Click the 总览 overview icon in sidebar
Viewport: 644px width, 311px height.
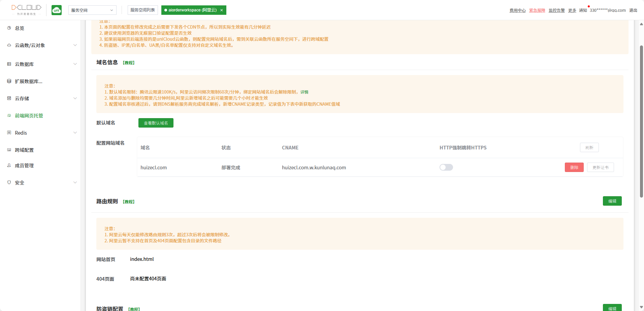(x=9, y=28)
